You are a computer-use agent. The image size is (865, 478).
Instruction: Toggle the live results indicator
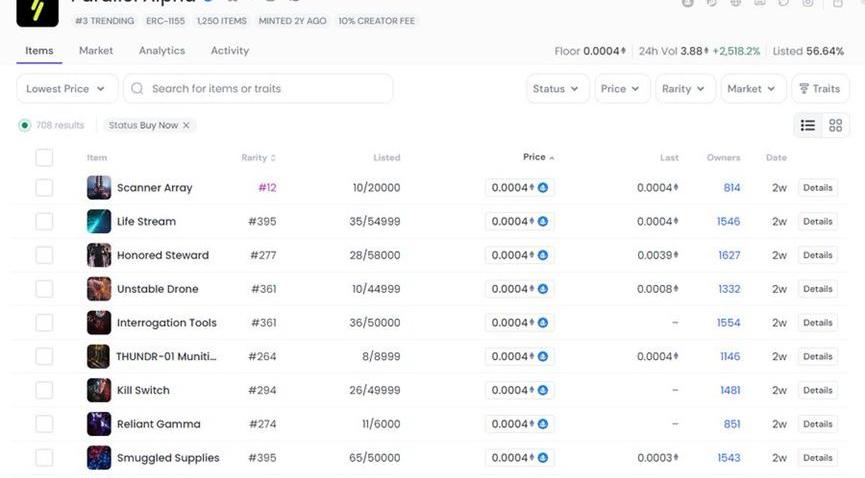click(x=25, y=125)
